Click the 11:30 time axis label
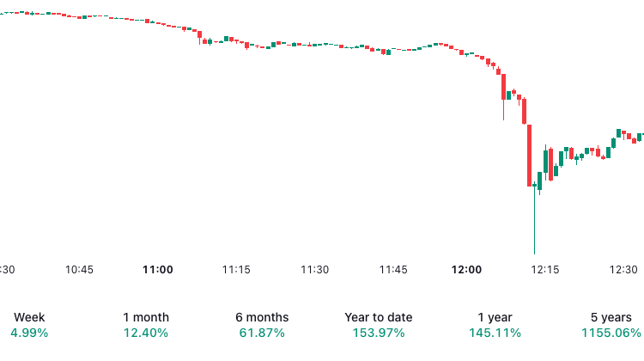Viewport: 644px width, 361px height. (x=315, y=269)
